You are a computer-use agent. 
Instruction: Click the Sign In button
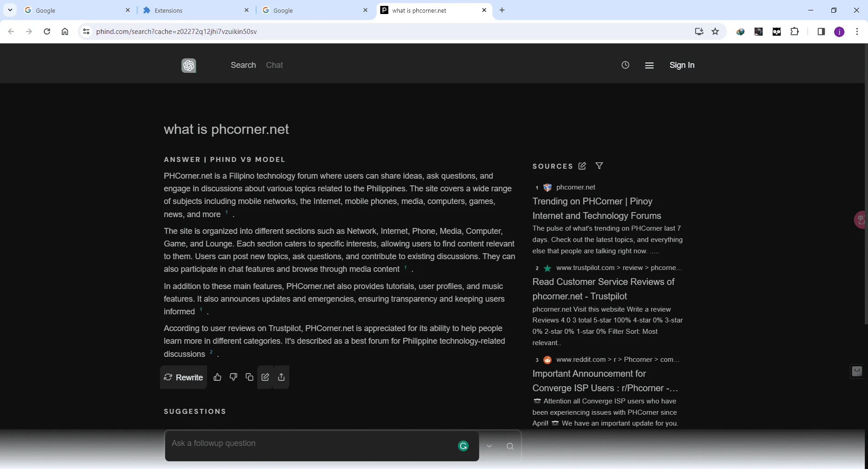pyautogui.click(x=682, y=65)
